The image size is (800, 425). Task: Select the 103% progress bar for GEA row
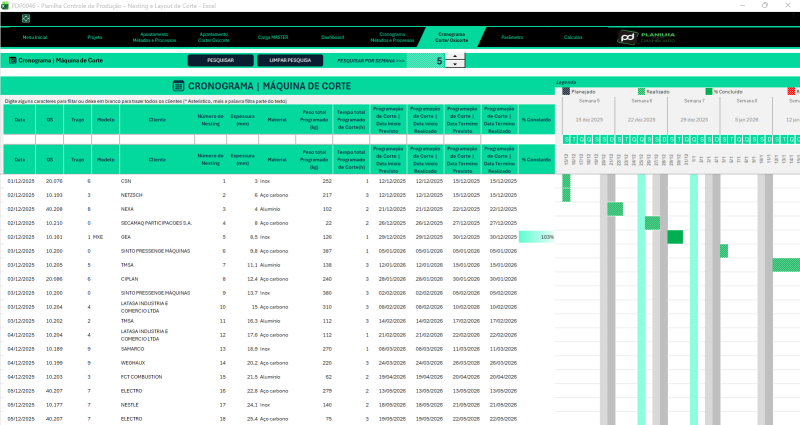tap(536, 237)
